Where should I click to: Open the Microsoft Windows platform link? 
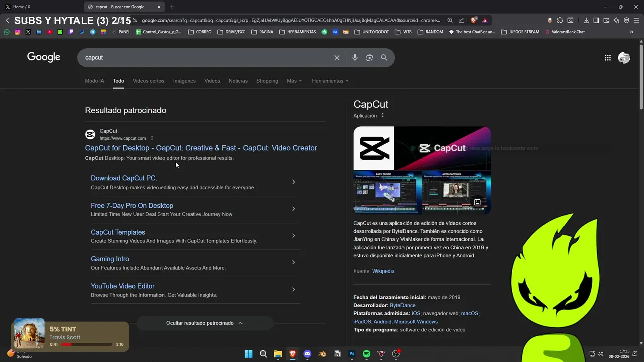point(416,322)
